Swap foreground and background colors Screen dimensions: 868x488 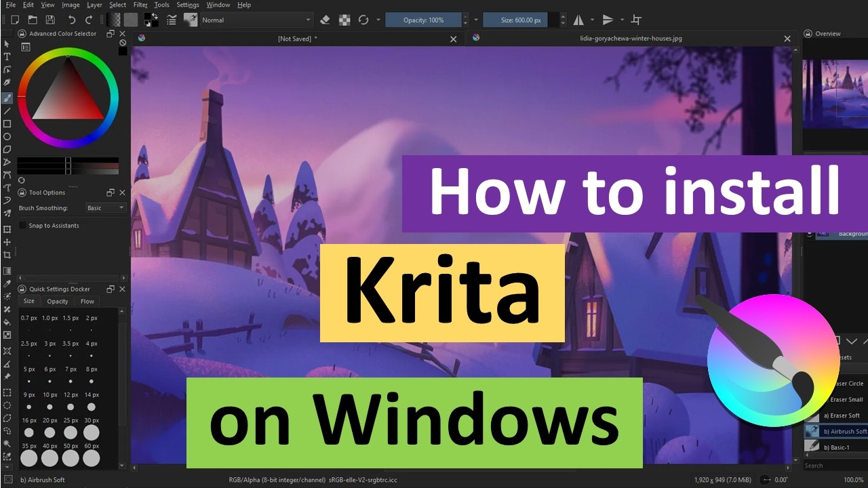tap(155, 16)
